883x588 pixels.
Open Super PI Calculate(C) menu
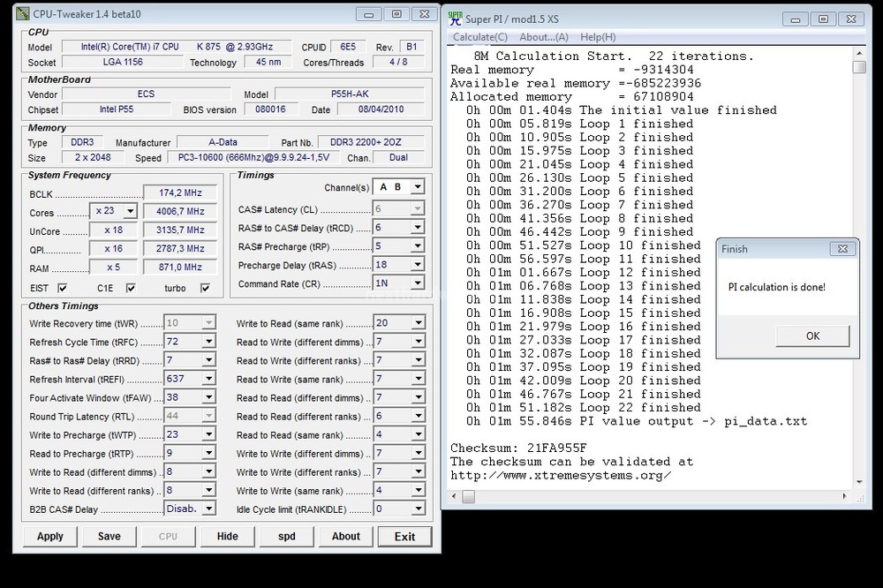point(479,37)
